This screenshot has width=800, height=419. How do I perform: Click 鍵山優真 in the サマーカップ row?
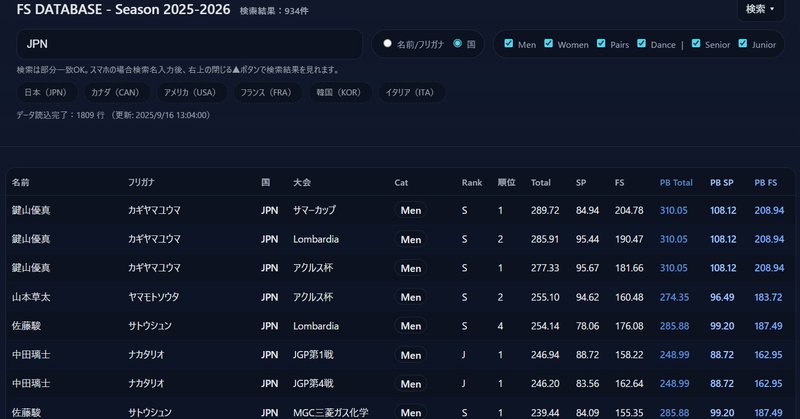pyautogui.click(x=31, y=210)
